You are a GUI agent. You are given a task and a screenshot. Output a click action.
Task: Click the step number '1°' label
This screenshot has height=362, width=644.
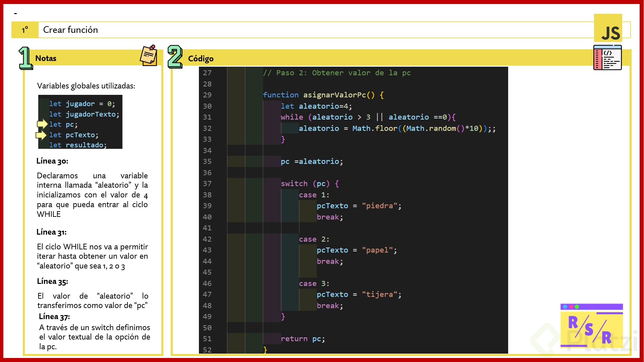pyautogui.click(x=25, y=30)
